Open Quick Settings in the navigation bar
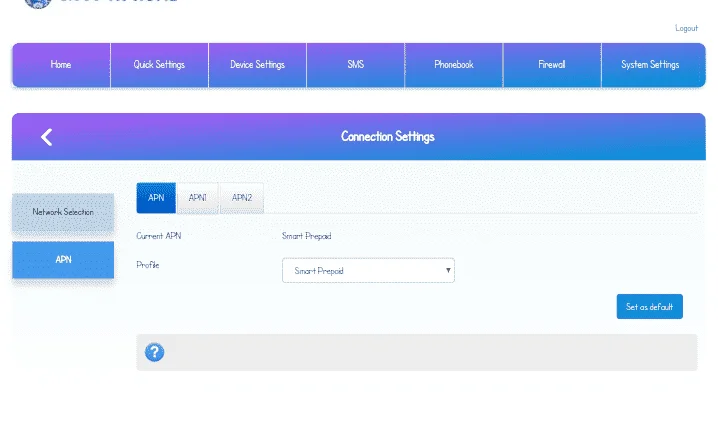The width and height of the screenshot is (718, 442). pyautogui.click(x=159, y=65)
